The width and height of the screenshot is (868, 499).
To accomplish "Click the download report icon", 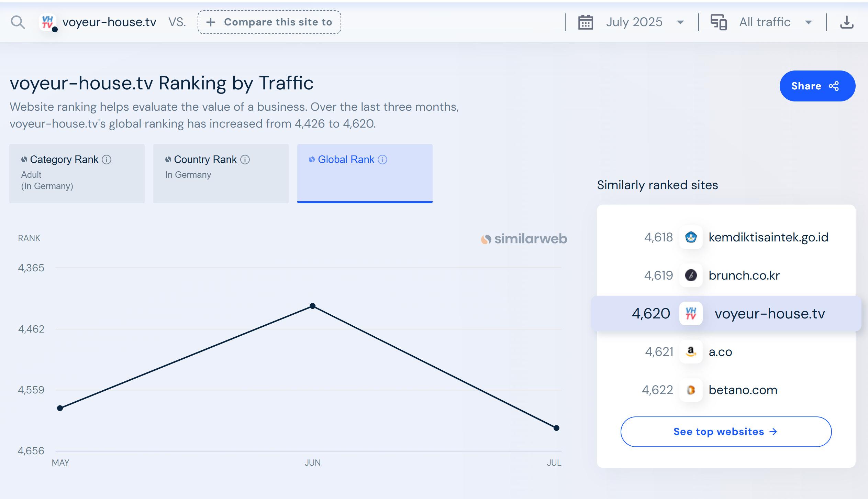I will coord(846,22).
